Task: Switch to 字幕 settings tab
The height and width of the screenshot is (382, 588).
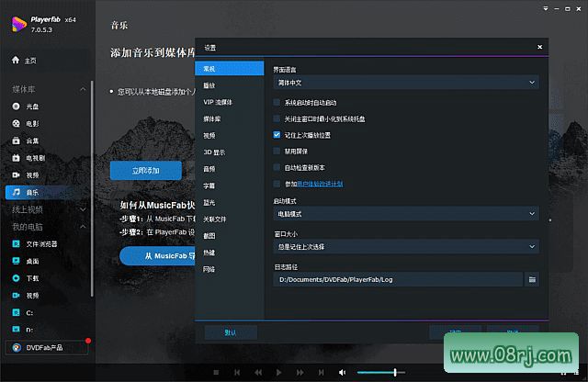Action: point(230,185)
